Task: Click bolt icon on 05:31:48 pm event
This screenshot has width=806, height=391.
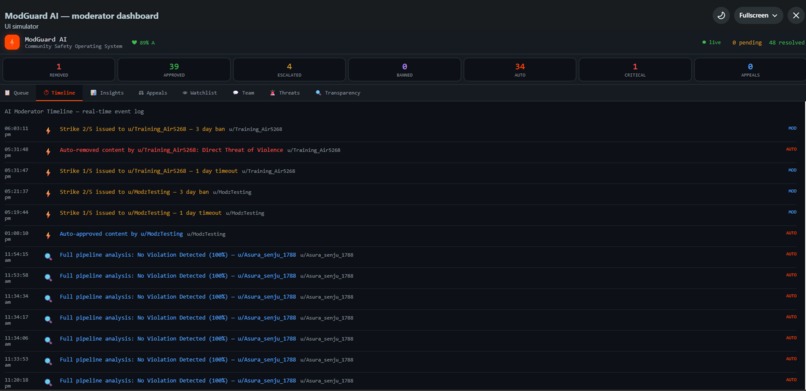Action: pyautogui.click(x=48, y=152)
